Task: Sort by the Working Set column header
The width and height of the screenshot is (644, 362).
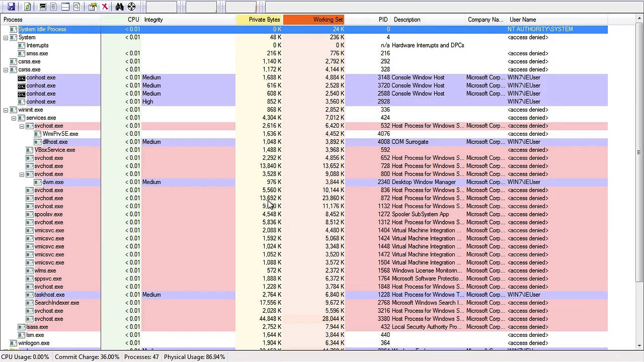Action: [x=314, y=20]
